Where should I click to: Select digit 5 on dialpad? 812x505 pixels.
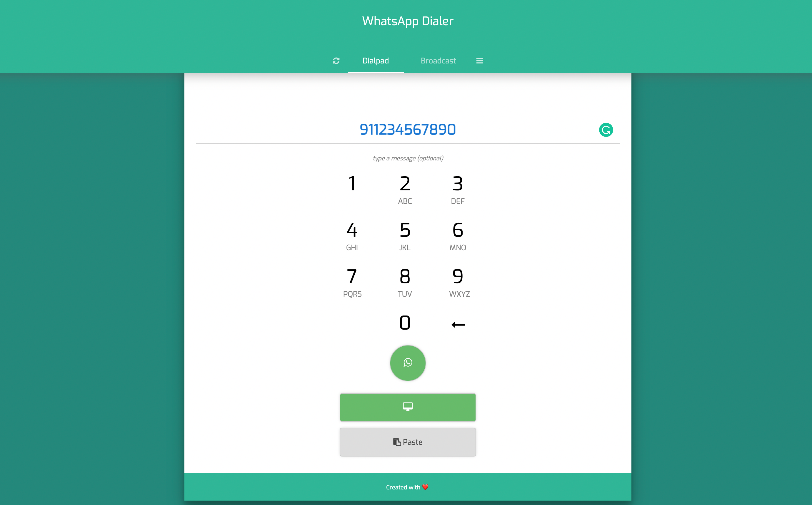click(x=404, y=230)
